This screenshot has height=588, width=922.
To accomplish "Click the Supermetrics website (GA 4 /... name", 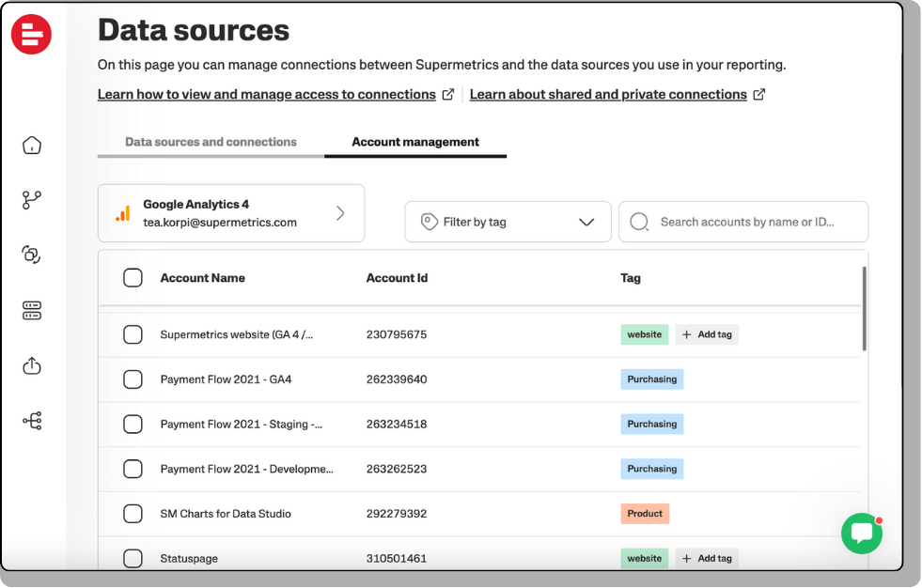I will tap(237, 334).
